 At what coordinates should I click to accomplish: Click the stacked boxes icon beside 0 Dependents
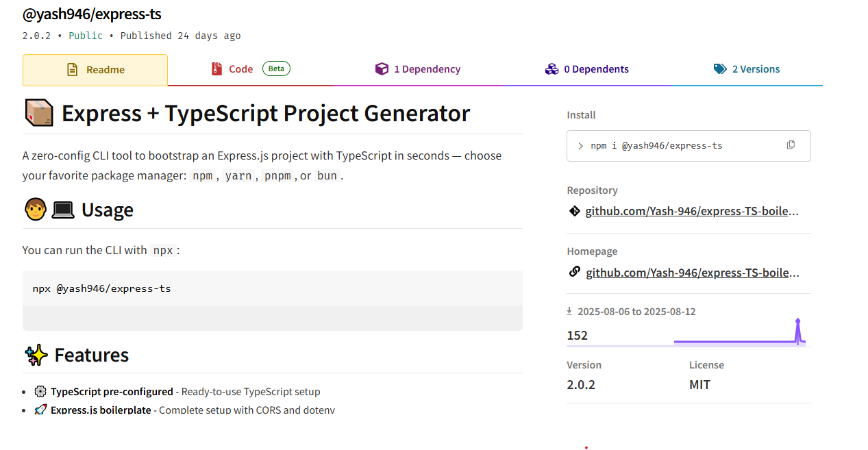[551, 69]
